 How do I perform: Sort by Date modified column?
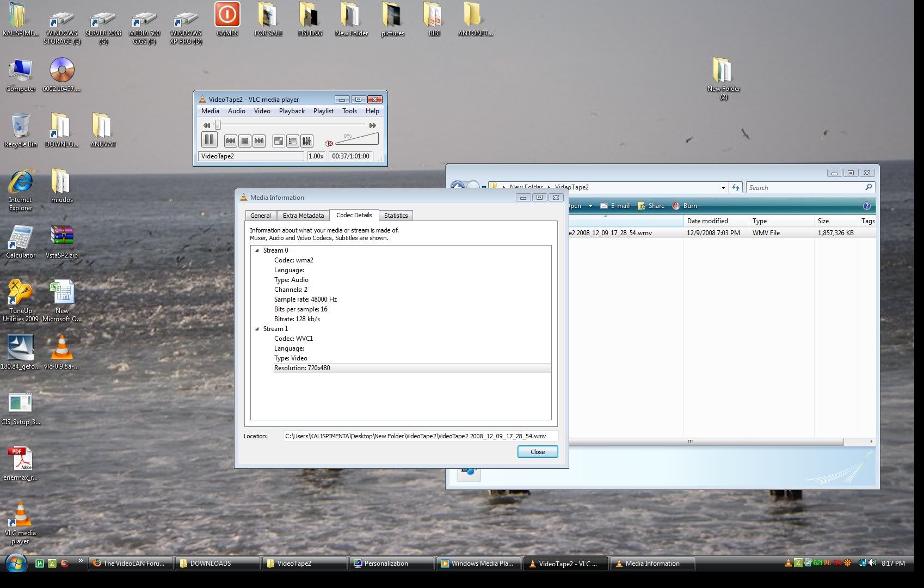(x=716, y=221)
